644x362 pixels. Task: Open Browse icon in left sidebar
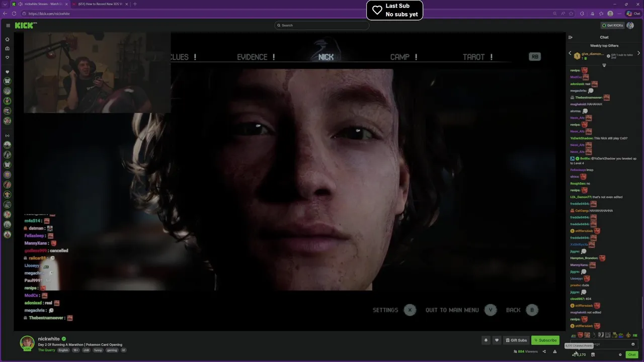tap(7, 49)
